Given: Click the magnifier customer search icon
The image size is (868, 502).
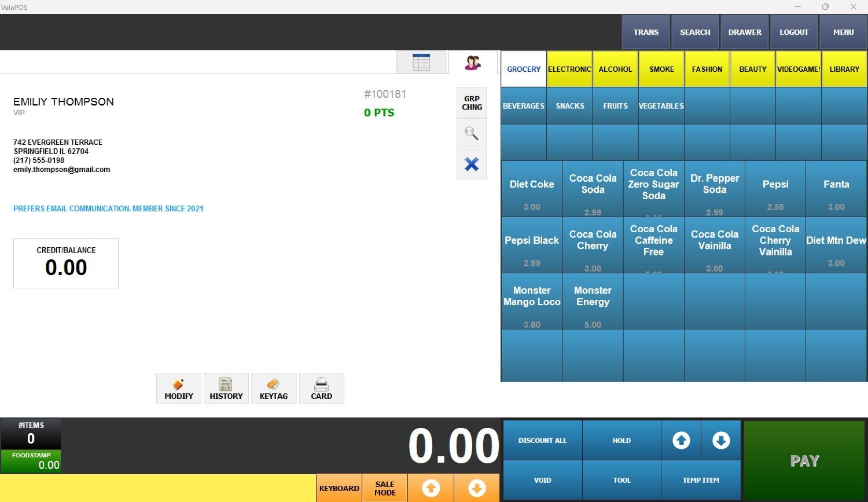Looking at the screenshot, I should [x=472, y=134].
